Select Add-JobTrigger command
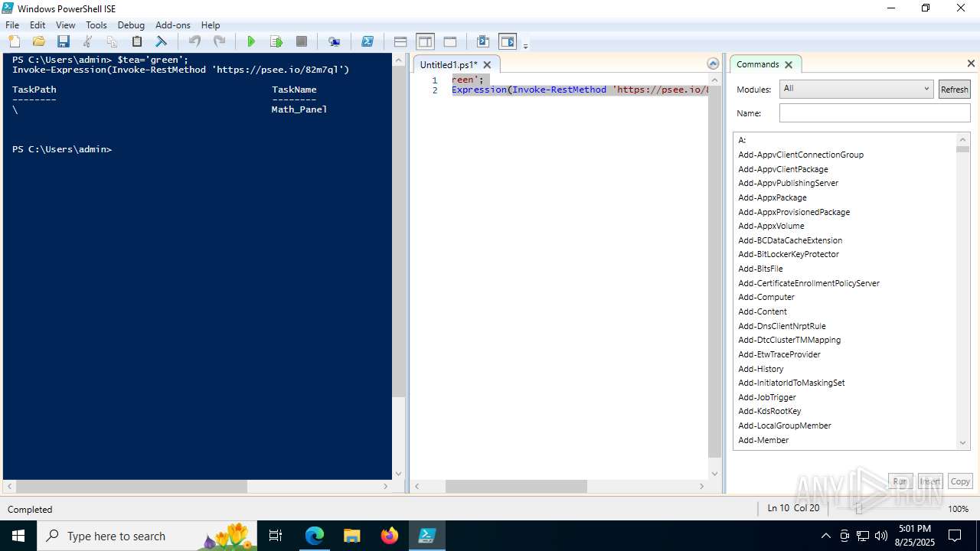 click(767, 397)
